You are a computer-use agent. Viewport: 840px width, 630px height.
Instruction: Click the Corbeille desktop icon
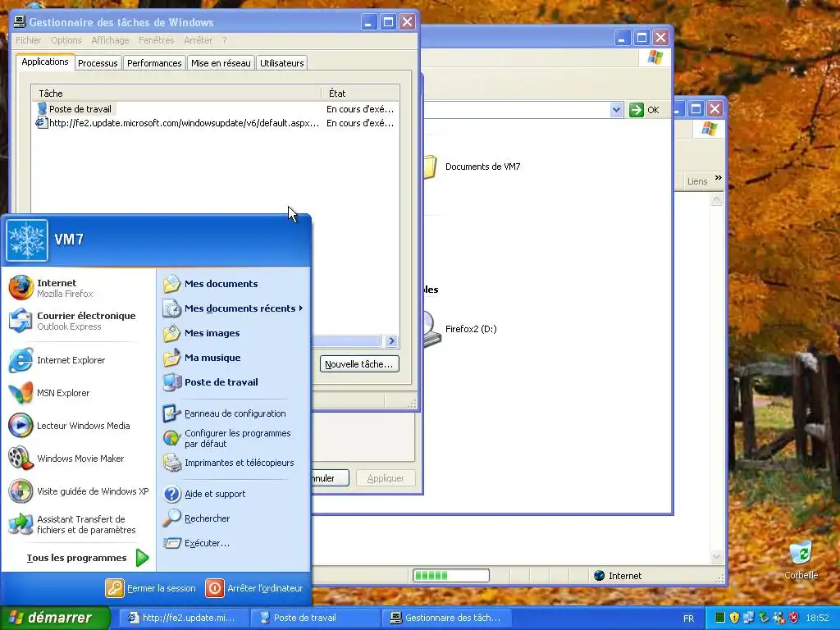[x=801, y=559]
